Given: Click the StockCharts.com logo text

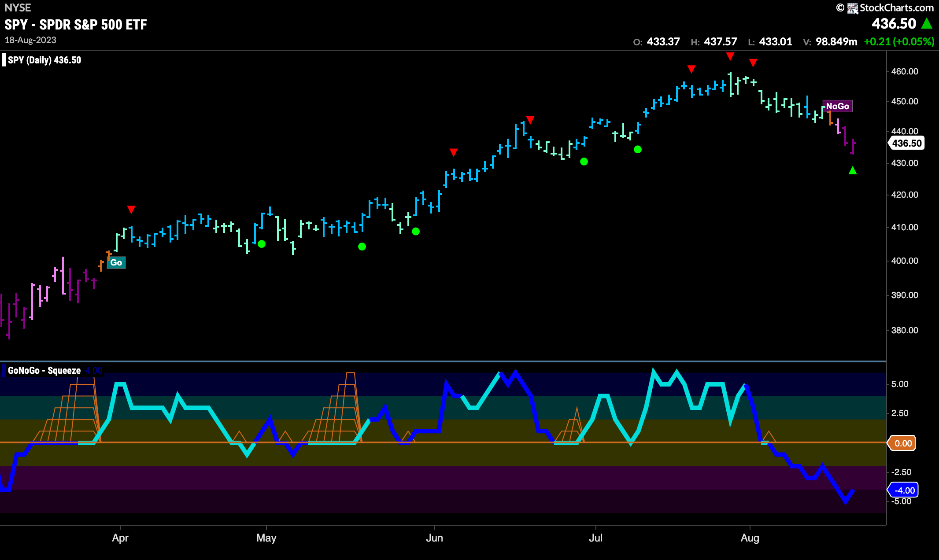Looking at the screenshot, I should tap(896, 7).
